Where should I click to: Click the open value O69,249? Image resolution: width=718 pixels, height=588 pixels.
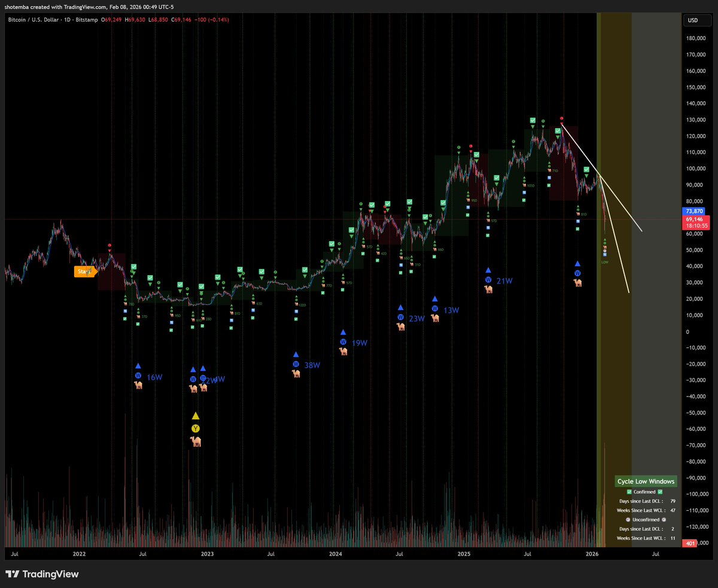(112, 20)
